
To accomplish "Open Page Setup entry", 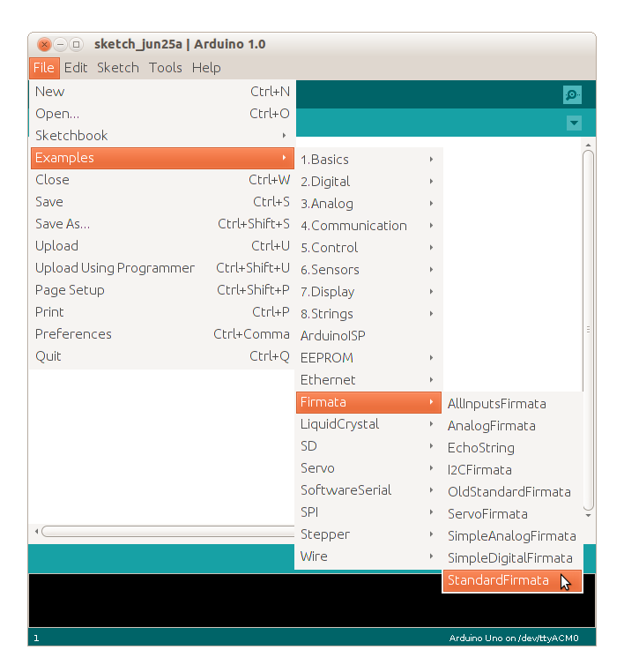I will point(163,290).
